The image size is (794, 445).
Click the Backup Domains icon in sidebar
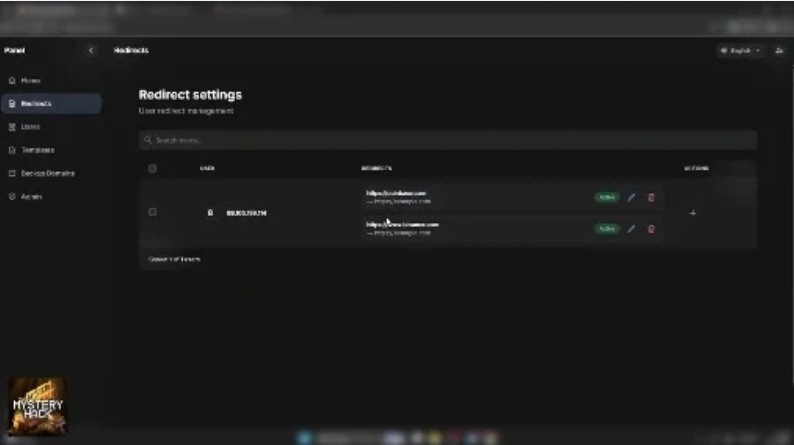12,173
